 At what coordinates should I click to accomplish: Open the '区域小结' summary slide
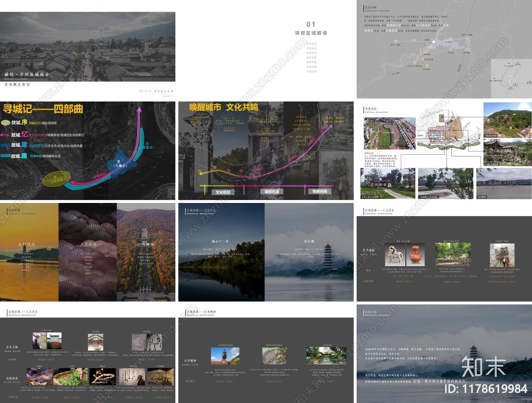444,354
